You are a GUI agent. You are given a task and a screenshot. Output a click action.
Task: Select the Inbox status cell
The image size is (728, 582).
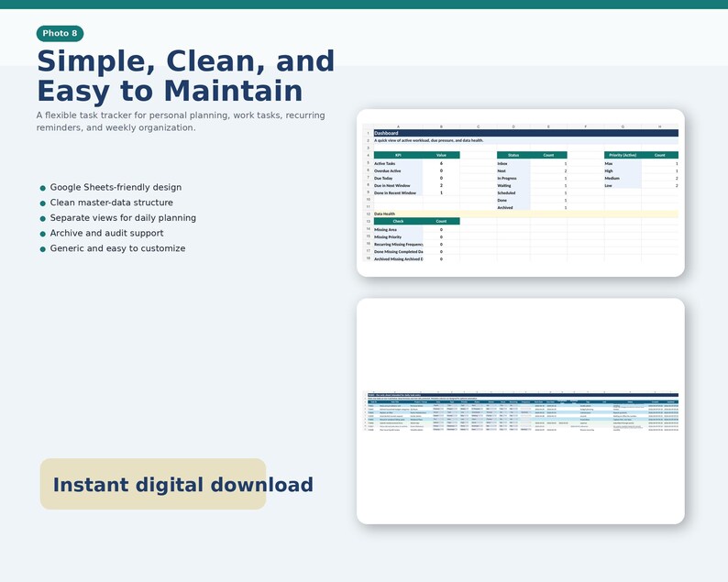(513, 163)
